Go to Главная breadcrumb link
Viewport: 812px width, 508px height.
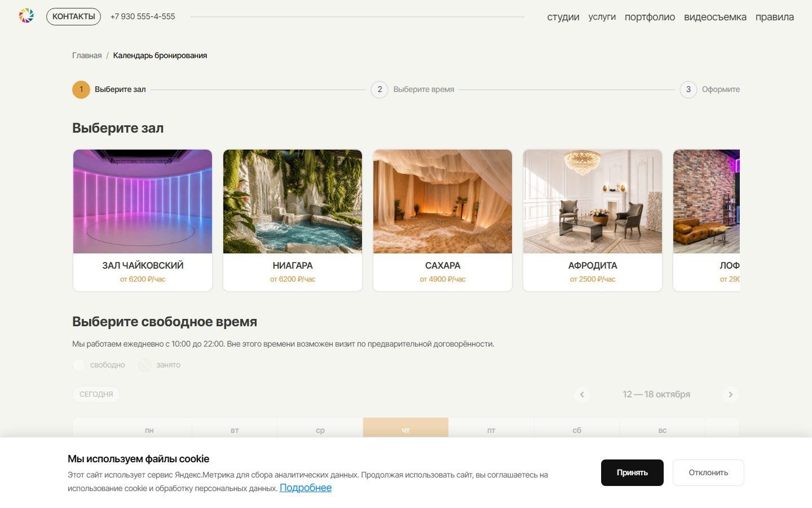(87, 55)
